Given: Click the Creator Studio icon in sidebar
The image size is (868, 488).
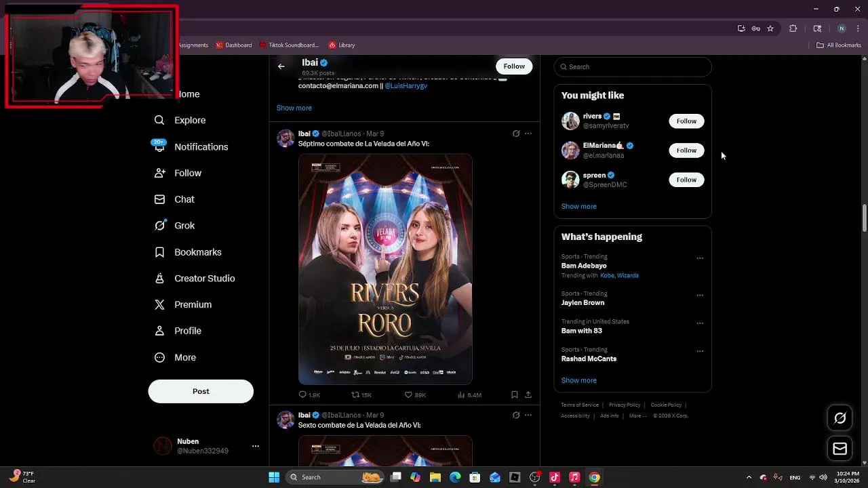Looking at the screenshot, I should pos(159,278).
